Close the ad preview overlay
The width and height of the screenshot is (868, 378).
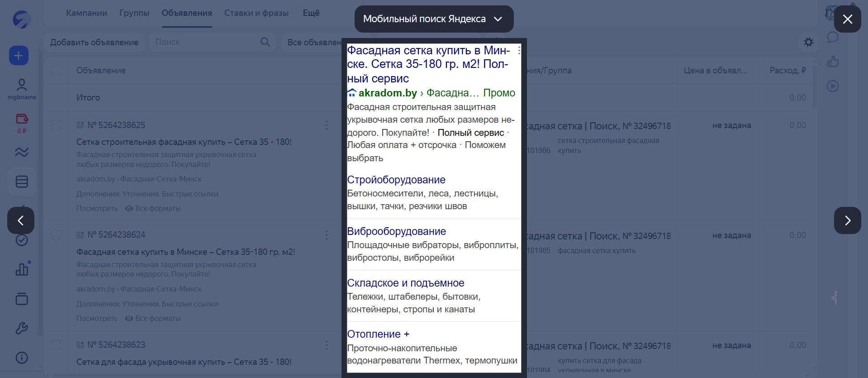(847, 19)
